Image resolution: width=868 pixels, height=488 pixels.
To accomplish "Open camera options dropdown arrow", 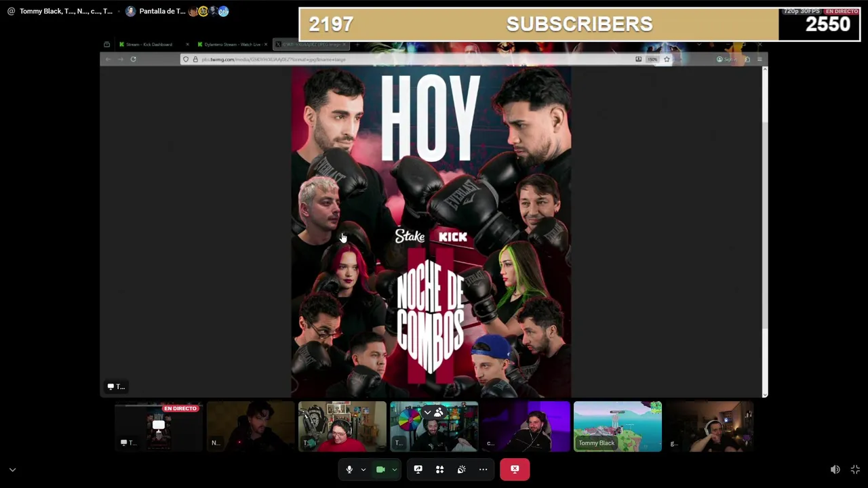I will point(394,469).
